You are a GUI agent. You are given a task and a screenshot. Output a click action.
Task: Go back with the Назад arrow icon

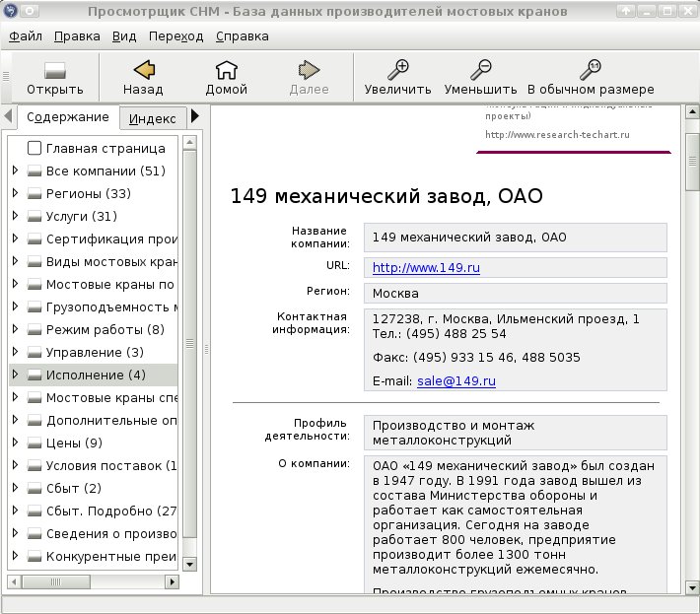click(x=144, y=70)
